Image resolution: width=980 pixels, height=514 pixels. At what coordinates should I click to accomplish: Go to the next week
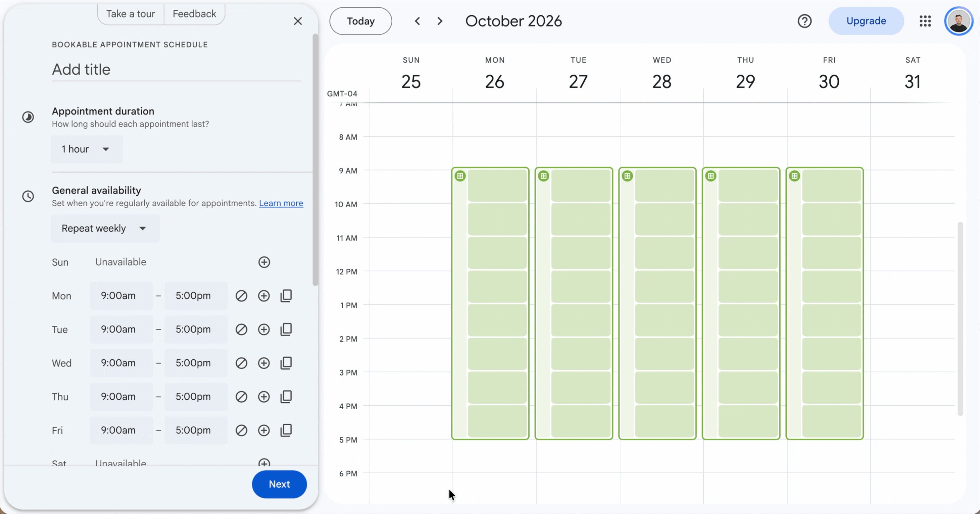pyautogui.click(x=440, y=21)
